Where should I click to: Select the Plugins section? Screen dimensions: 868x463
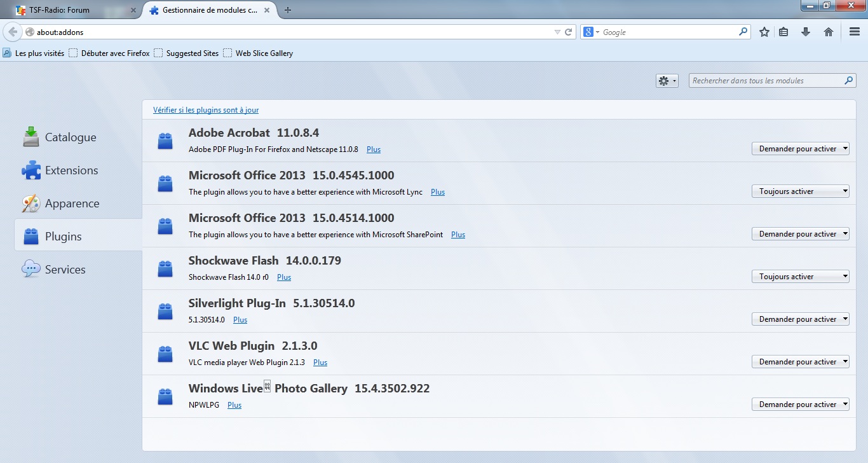78,237
